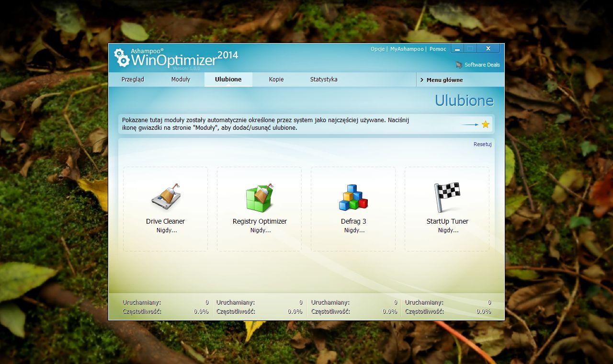Open the Defrag 3 colored blocks icon
Screen dimensions: 613x364
pos(353,198)
